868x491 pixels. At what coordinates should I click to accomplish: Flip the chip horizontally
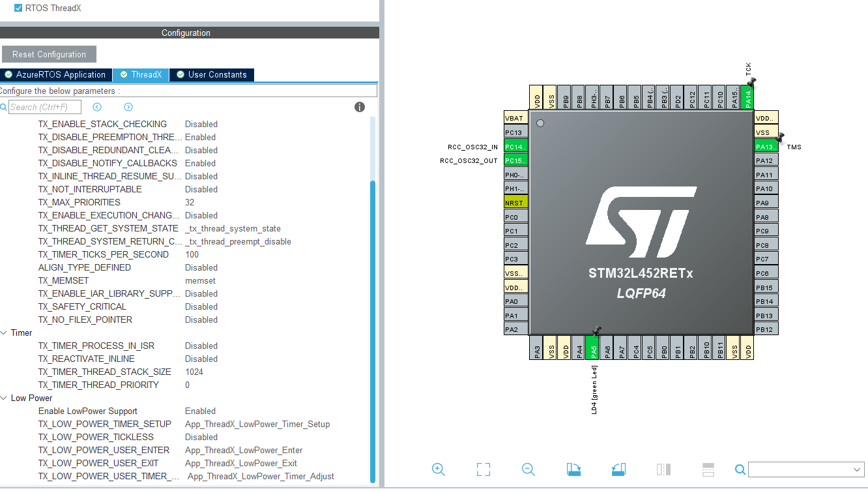click(x=663, y=469)
